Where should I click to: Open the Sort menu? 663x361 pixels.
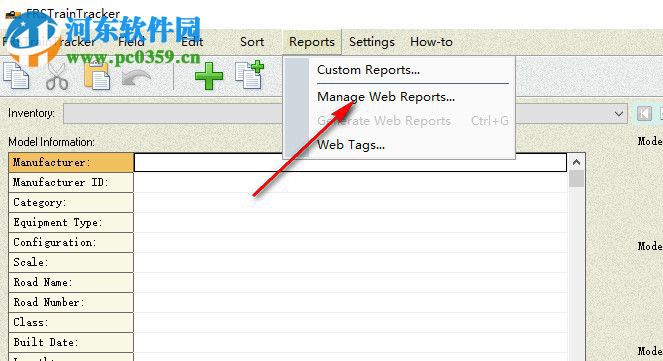coord(252,42)
